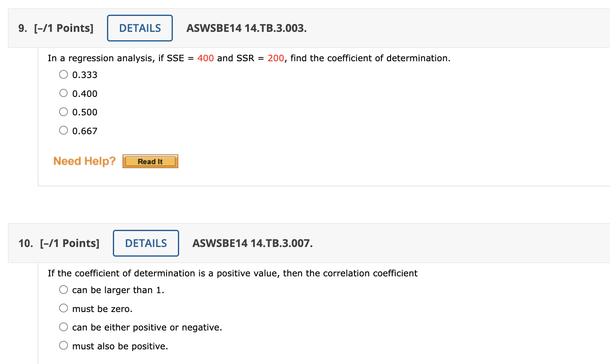Pick "must also be positive." for question 10
610x364 pixels.
point(63,345)
